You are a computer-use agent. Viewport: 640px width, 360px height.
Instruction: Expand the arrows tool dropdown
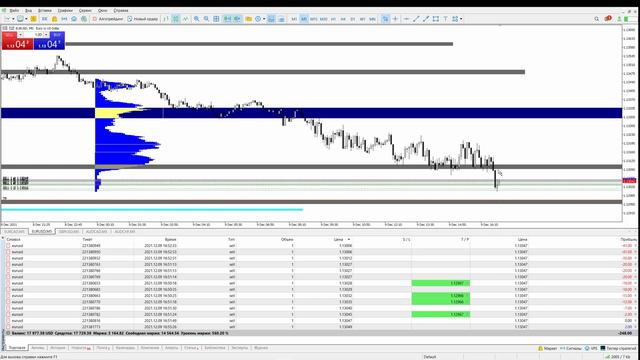coord(461,19)
